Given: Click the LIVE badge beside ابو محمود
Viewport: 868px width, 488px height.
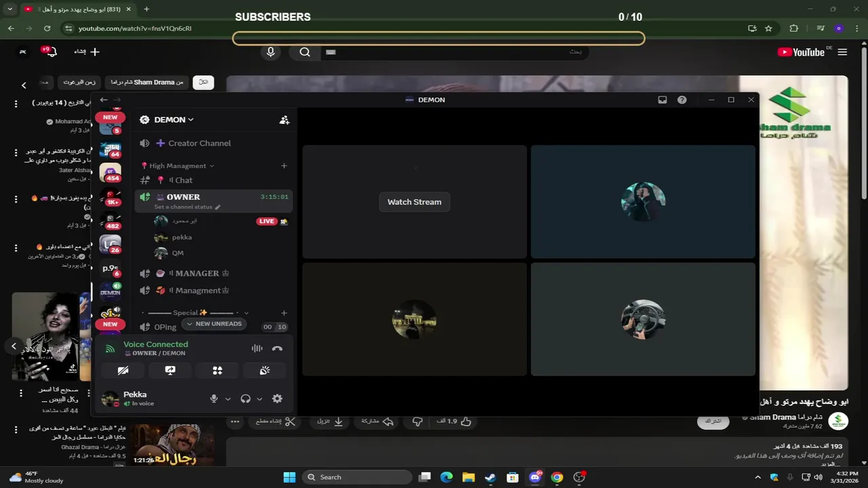Looking at the screenshot, I should tap(267, 221).
